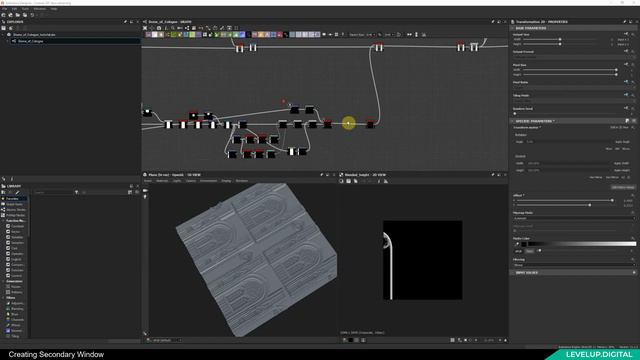Open the Windows menu
The height and width of the screenshot is (360, 640).
pyautogui.click(x=40, y=9)
